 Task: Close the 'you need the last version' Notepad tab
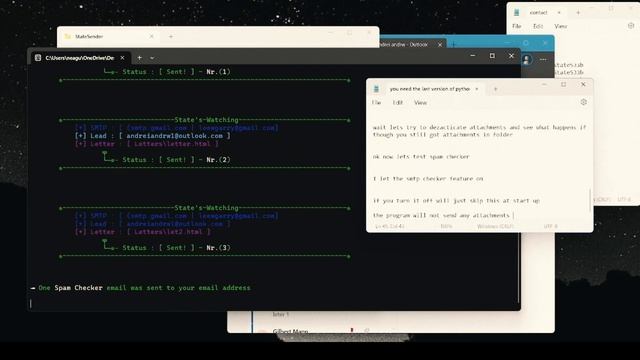[477, 89]
